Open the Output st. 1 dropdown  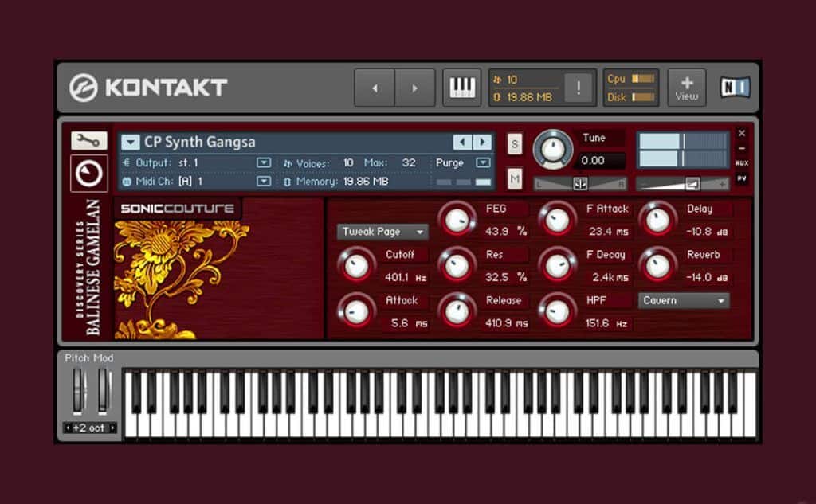(x=264, y=162)
